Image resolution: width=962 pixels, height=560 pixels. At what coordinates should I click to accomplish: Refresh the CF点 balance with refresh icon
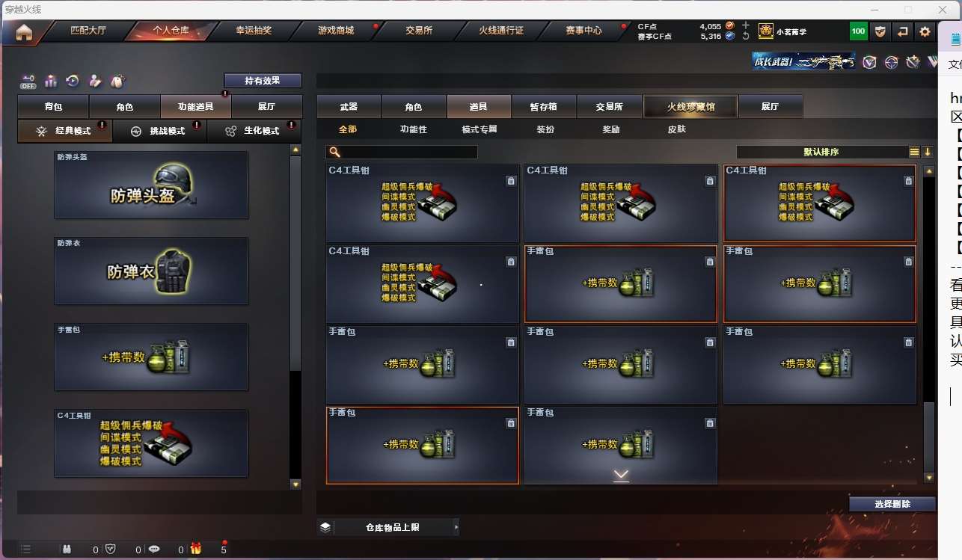[x=746, y=36]
